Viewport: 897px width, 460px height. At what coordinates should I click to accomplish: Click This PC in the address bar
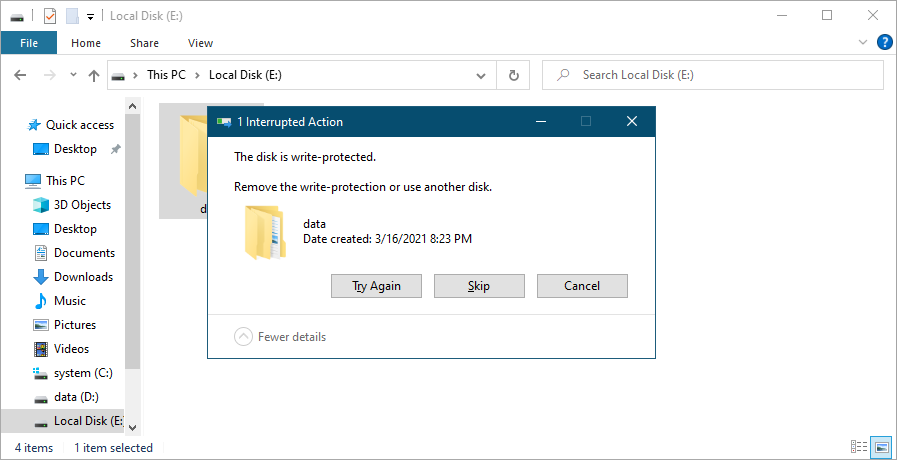(166, 75)
